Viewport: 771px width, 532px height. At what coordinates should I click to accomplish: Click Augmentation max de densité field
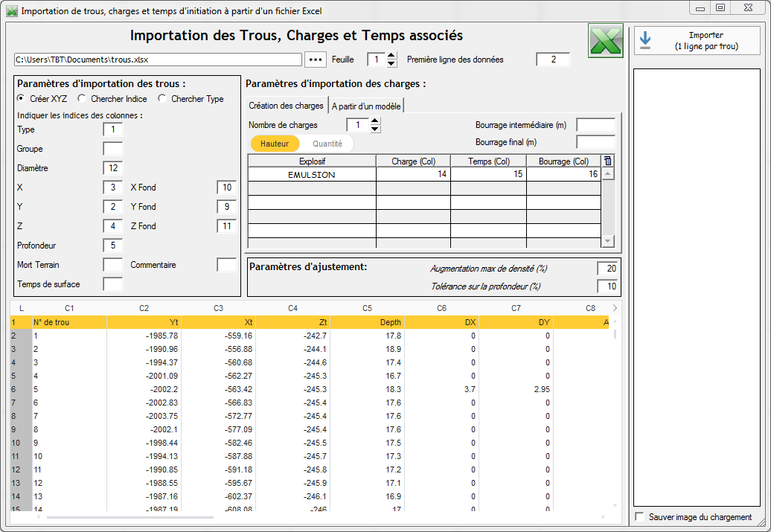607,269
